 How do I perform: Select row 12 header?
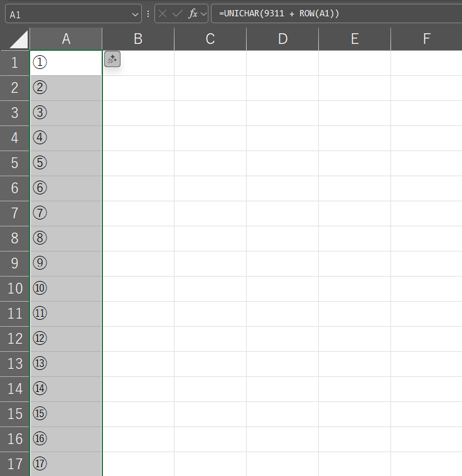pyautogui.click(x=14, y=339)
